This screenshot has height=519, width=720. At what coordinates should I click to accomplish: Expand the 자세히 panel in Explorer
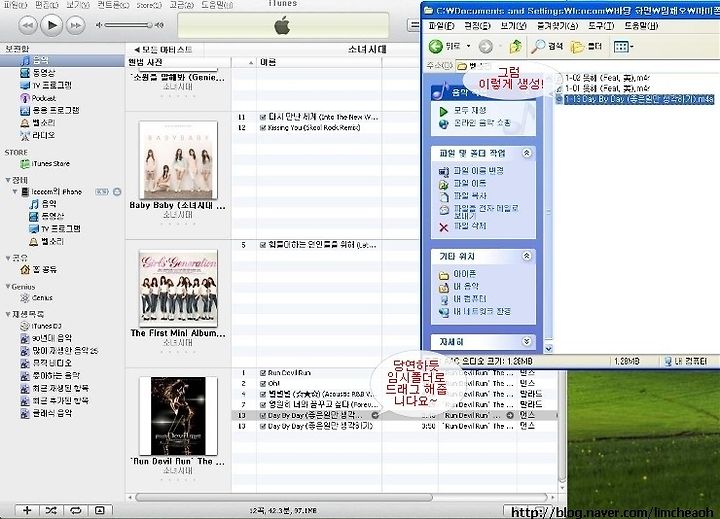coord(527,341)
